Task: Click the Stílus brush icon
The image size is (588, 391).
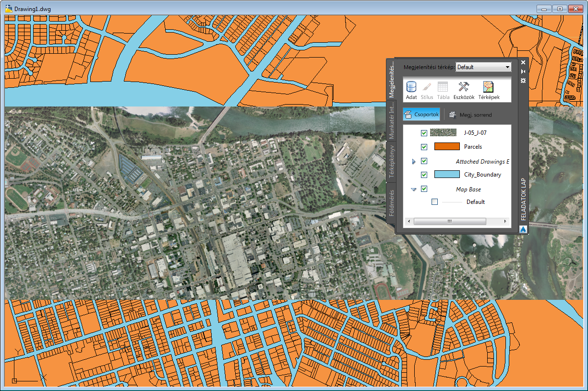Action: point(427,90)
